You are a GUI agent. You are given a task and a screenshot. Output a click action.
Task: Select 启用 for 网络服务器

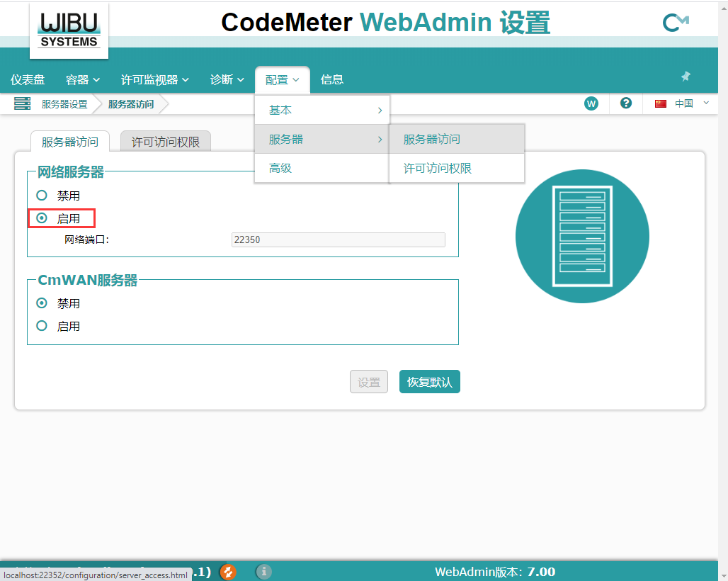click(x=42, y=218)
